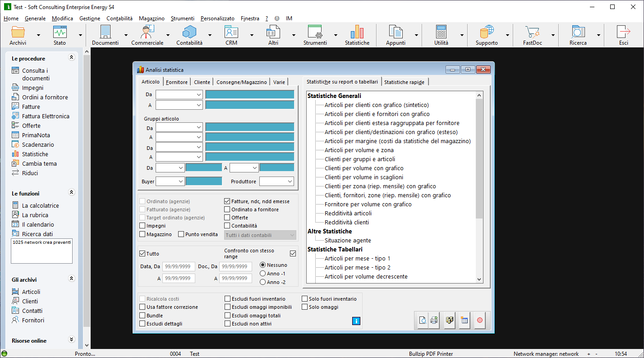Image resolution: width=644 pixels, height=358 pixels.
Task: Open the Statistiche toolbar icon
Action: pyautogui.click(x=357, y=35)
